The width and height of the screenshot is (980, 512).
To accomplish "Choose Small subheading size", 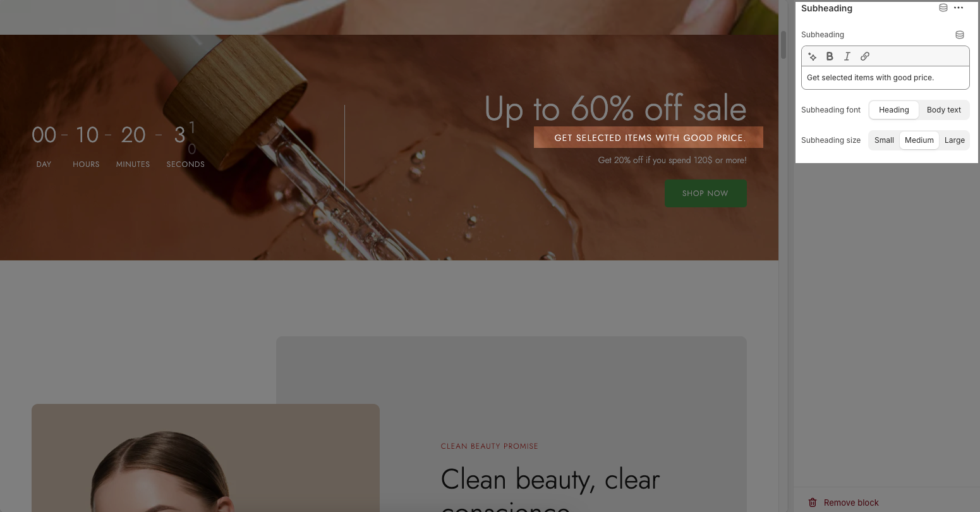I will tap(884, 140).
